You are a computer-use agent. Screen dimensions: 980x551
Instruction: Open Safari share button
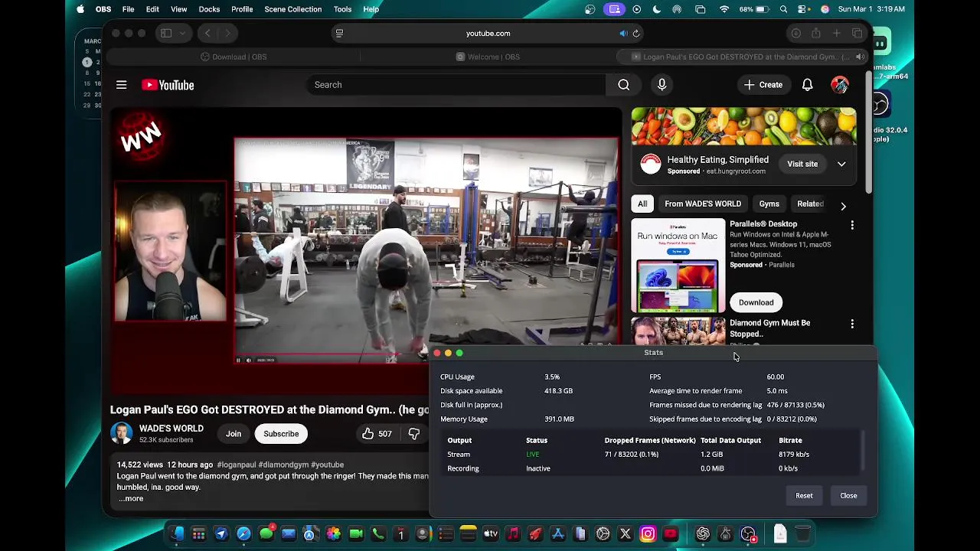(816, 34)
